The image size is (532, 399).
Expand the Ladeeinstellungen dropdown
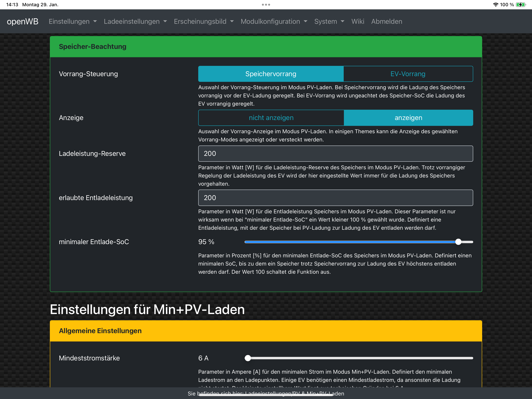[135, 21]
